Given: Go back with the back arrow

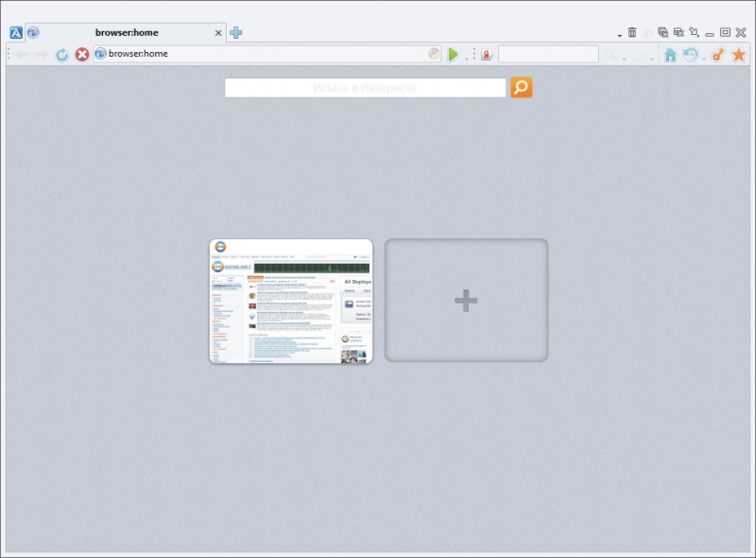Looking at the screenshot, I should [x=22, y=55].
